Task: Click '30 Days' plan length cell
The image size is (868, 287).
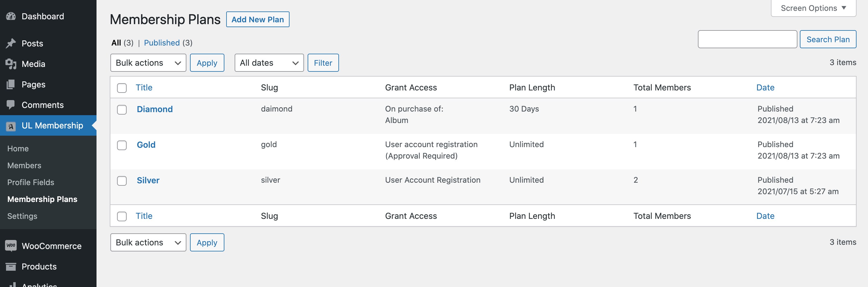Action: 524,109
